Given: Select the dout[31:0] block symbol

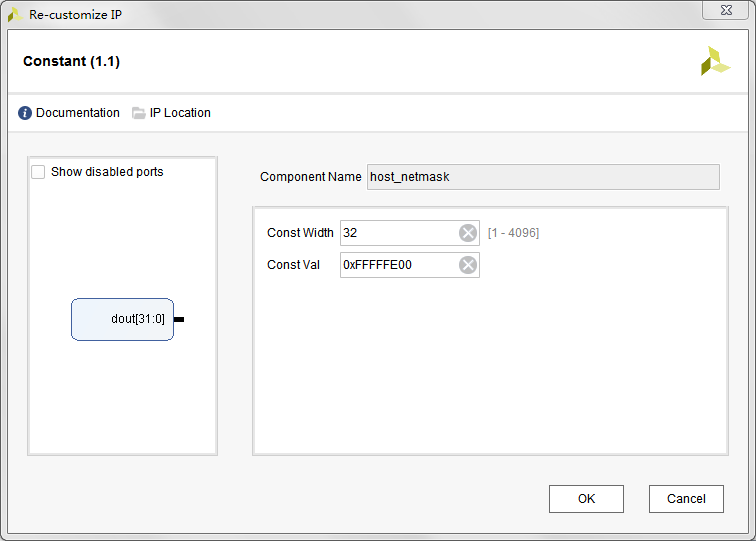Looking at the screenshot, I should click(x=122, y=319).
